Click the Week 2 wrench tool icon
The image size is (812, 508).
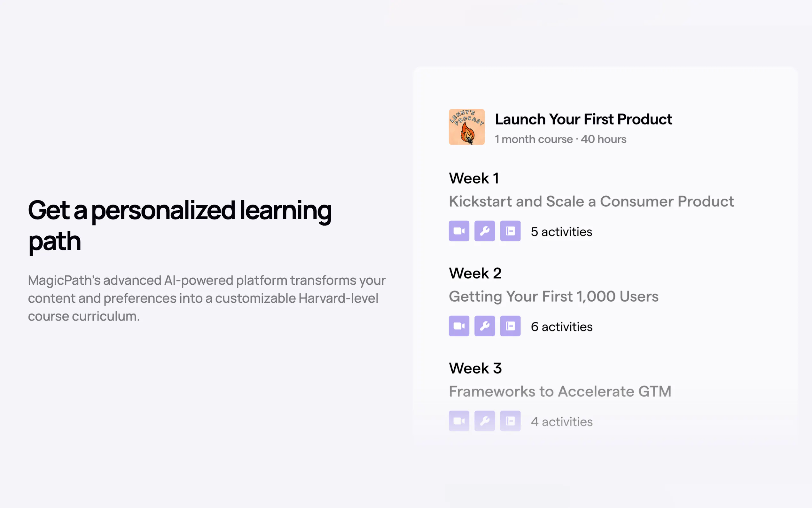pyautogui.click(x=484, y=326)
